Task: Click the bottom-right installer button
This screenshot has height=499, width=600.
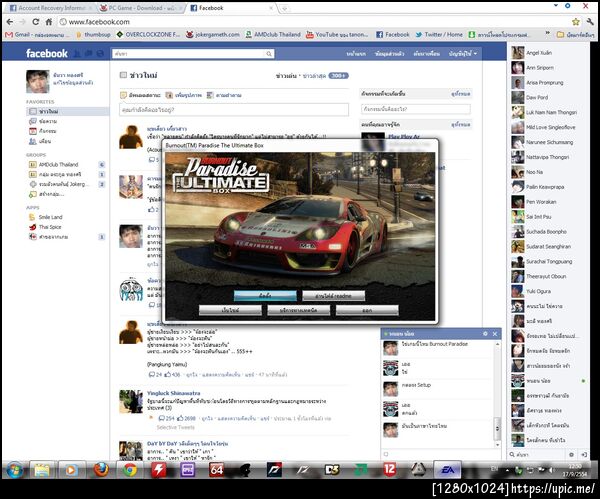Action: [x=367, y=310]
